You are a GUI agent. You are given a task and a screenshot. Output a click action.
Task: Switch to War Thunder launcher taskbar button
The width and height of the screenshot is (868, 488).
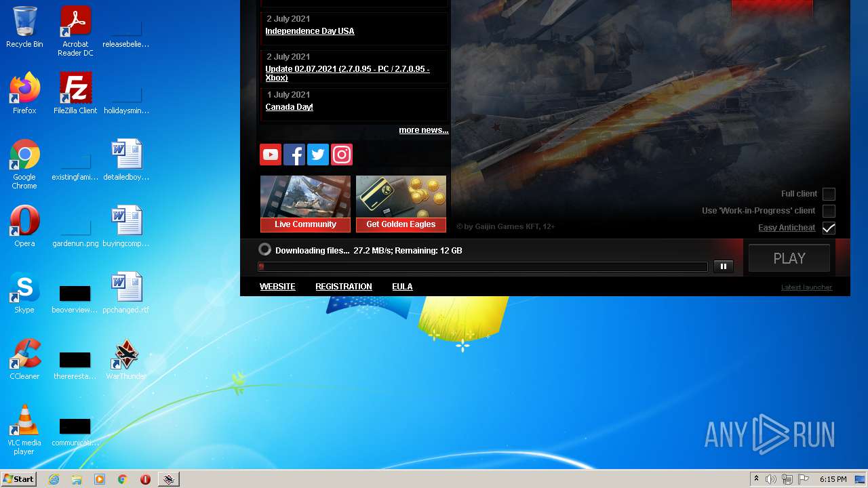(x=169, y=479)
